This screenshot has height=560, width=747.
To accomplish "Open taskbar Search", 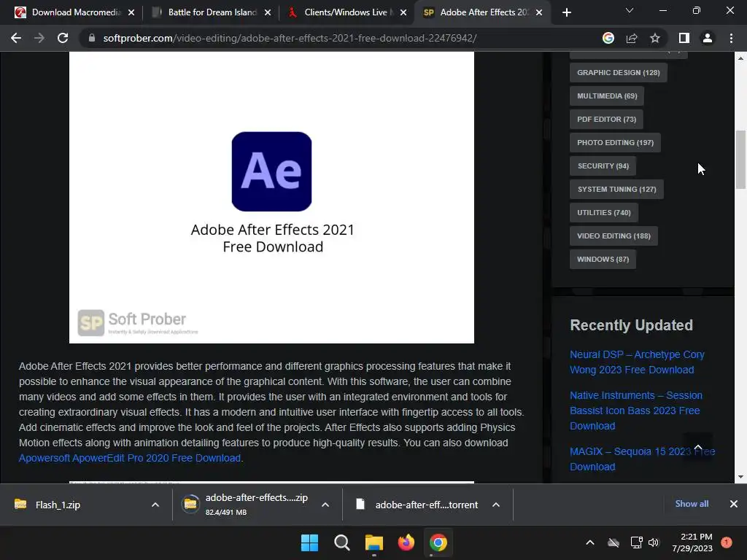I will [x=341, y=542].
